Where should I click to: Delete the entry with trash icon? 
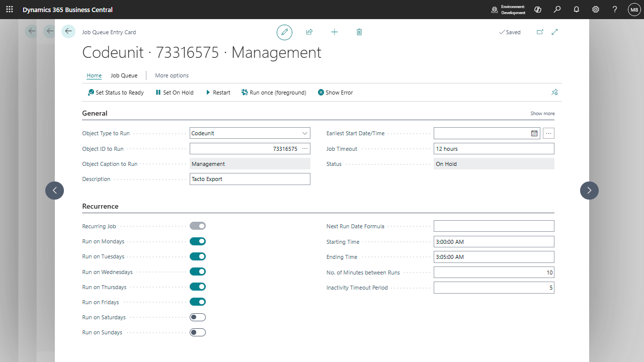[x=359, y=32]
